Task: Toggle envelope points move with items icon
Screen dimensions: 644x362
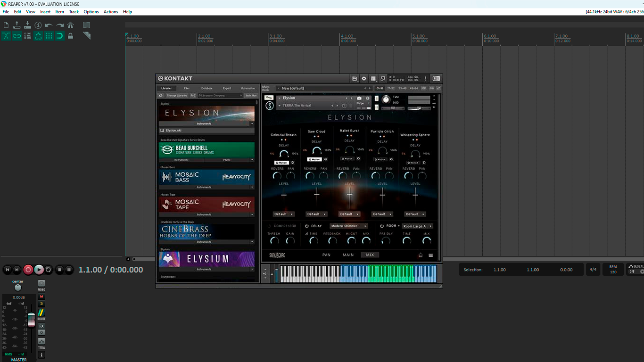Action: [38, 36]
